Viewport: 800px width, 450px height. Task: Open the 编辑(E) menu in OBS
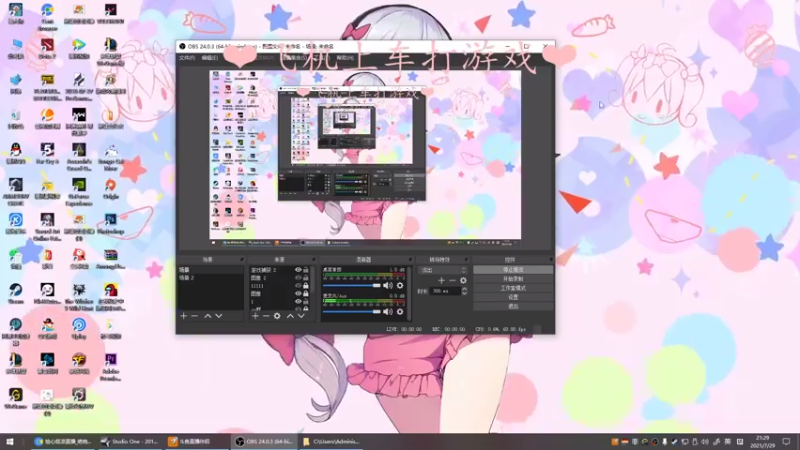(x=209, y=58)
